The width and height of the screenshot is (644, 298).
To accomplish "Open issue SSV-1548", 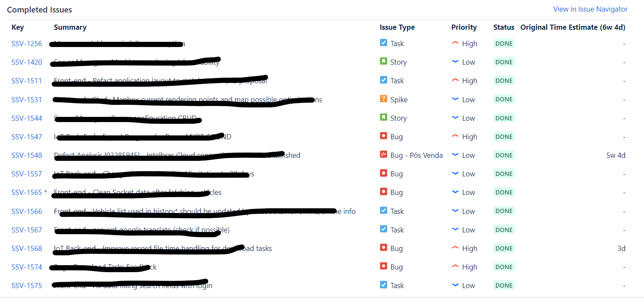I will pyautogui.click(x=27, y=155).
